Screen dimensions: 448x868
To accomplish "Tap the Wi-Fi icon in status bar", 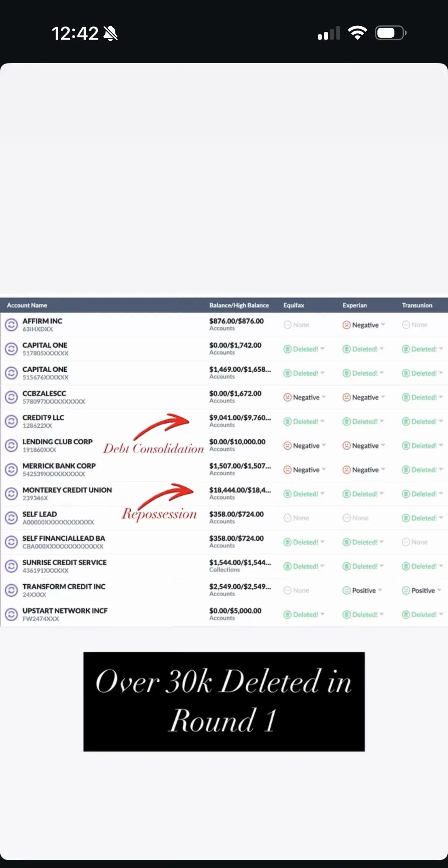I will 357,33.
